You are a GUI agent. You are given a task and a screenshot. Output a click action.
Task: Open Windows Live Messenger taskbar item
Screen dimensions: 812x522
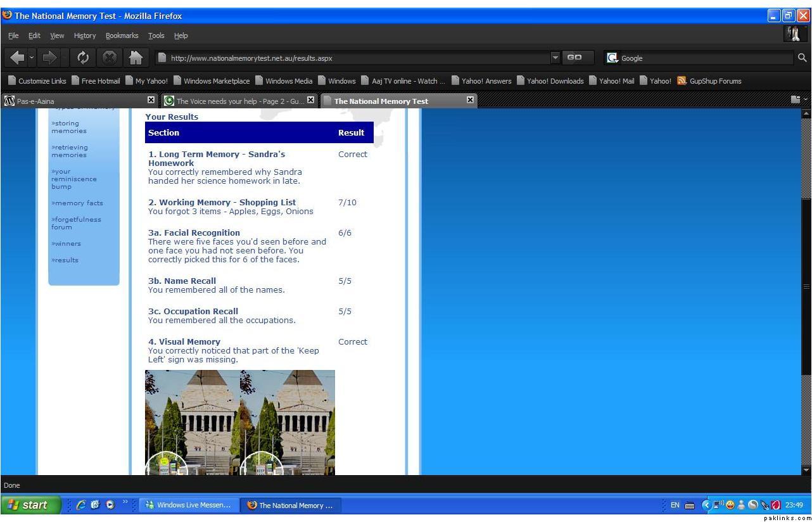[188, 506]
